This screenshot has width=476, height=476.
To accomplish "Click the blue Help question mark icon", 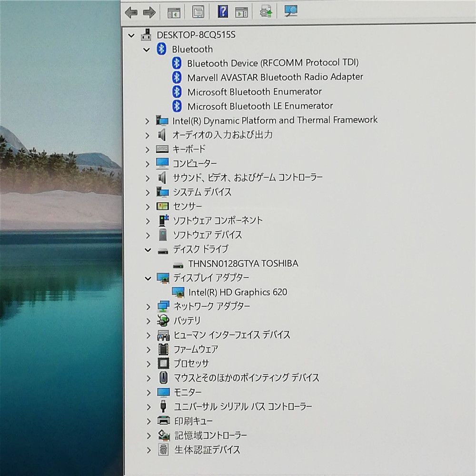I will [223, 11].
